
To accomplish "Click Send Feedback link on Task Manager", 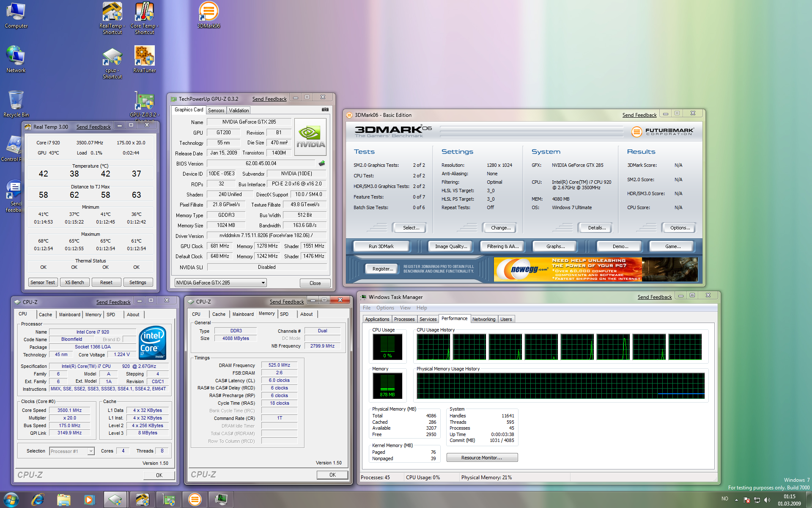I will 655,297.
